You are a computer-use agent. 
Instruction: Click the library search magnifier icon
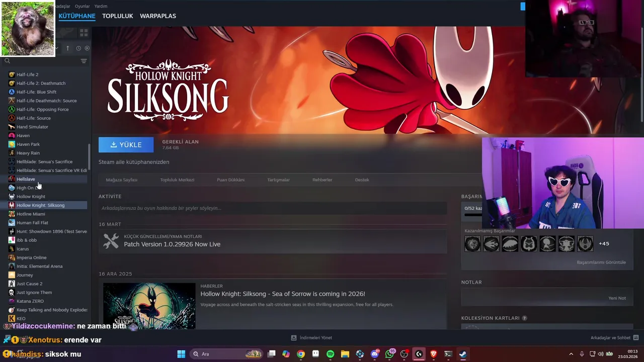(x=7, y=61)
